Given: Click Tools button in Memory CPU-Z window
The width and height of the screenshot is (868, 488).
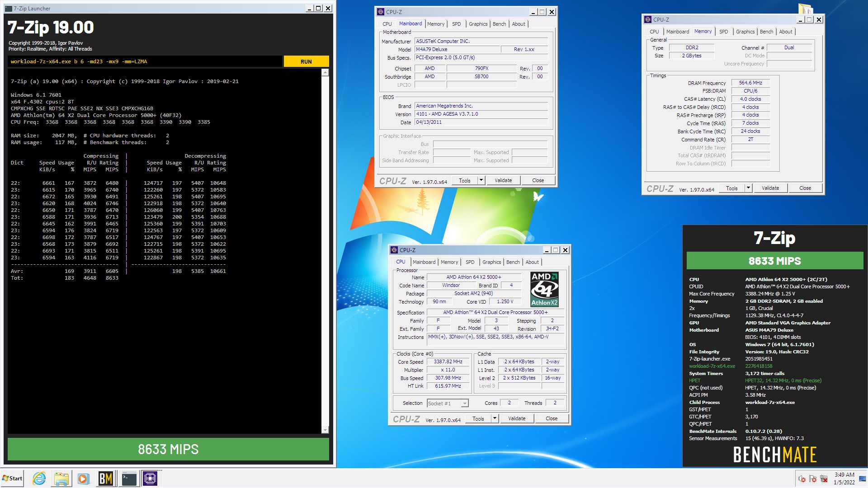Looking at the screenshot, I should (732, 188).
